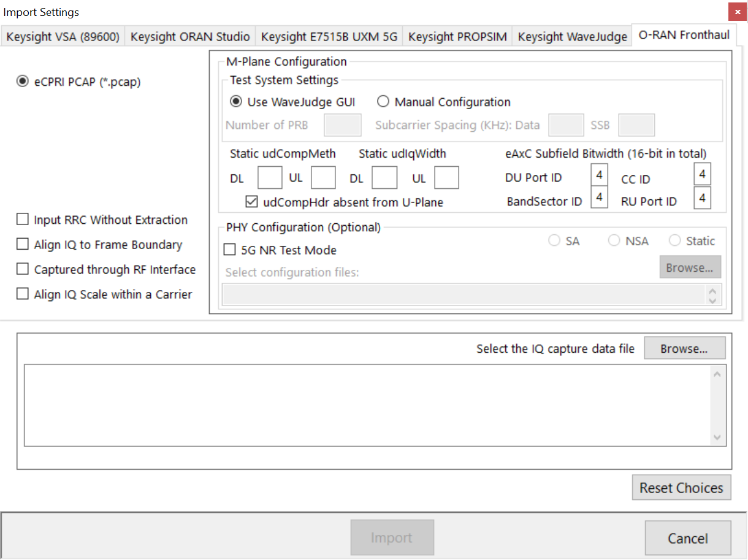Check Align IQ to Frame Boundary
Image resolution: width=748 pixels, height=560 pixels.
[x=23, y=245]
